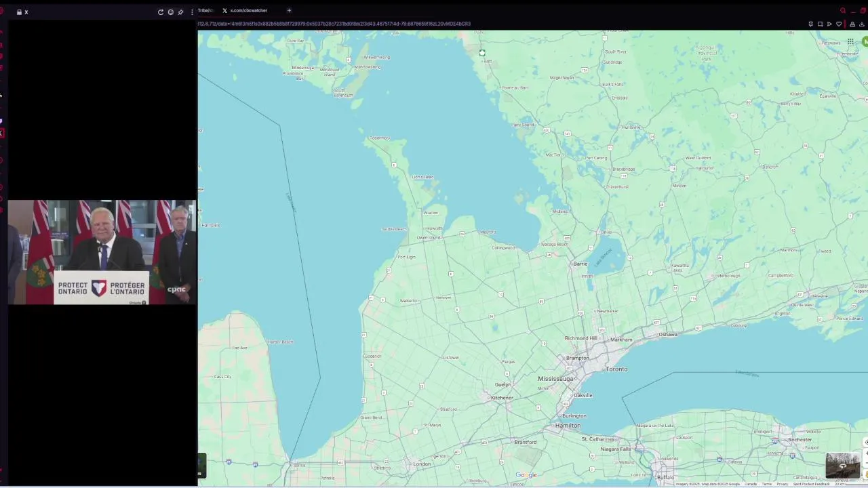Click the play-shaped flow icon in address bar

tap(829, 24)
